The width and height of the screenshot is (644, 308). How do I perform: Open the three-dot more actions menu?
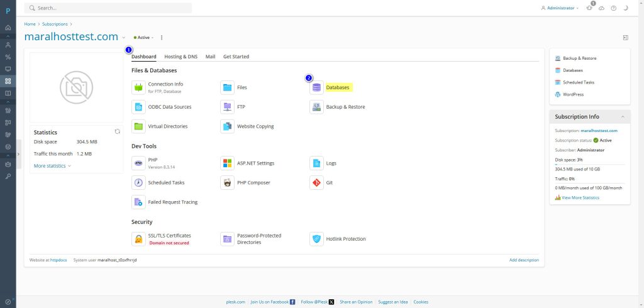coord(162,37)
